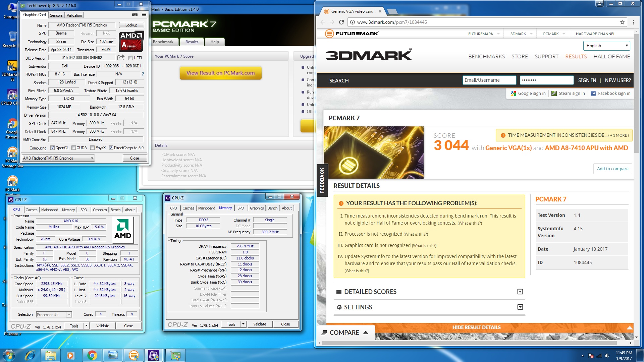The image size is (644, 362).
Task: Switch to the Sensors tab in GPU-Z
Action: [x=56, y=15]
